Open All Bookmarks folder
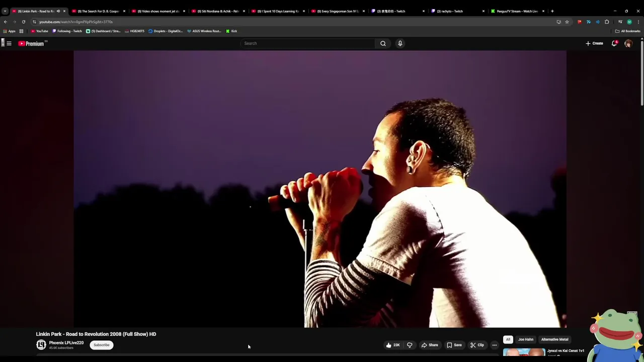The height and width of the screenshot is (362, 644). pos(627,31)
